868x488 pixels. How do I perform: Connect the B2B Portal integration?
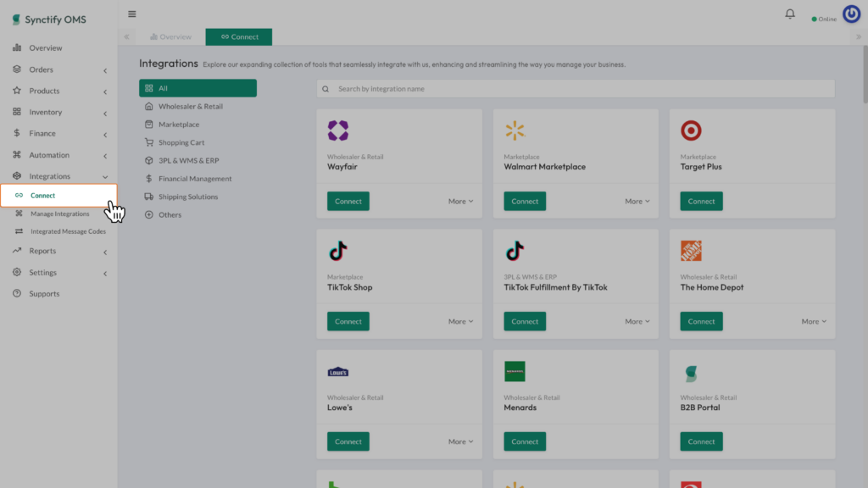pyautogui.click(x=701, y=441)
